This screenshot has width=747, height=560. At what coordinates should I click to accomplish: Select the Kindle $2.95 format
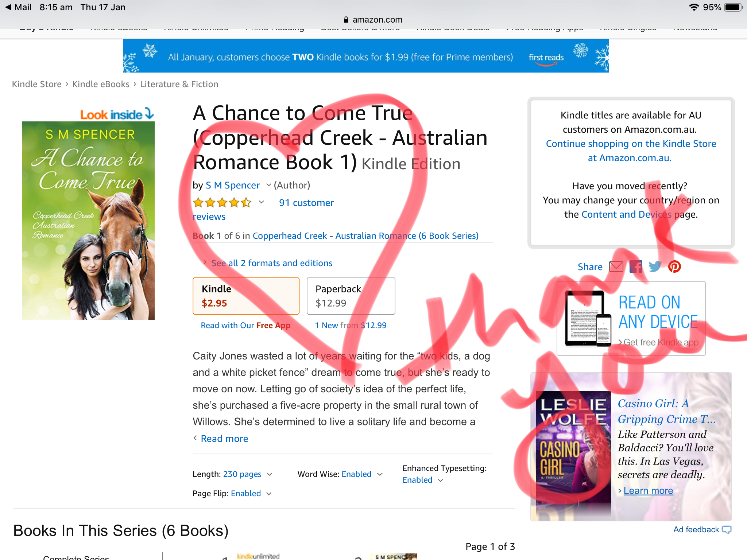(246, 296)
